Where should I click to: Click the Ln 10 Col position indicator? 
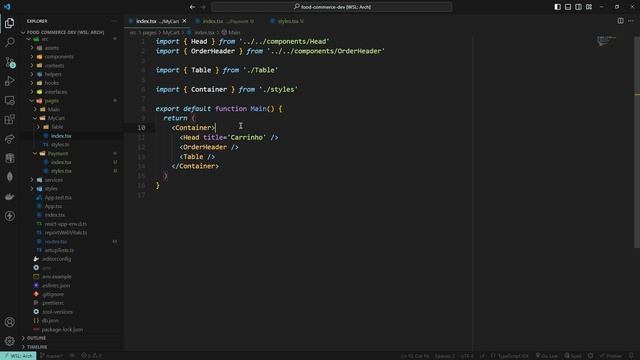coord(415,356)
